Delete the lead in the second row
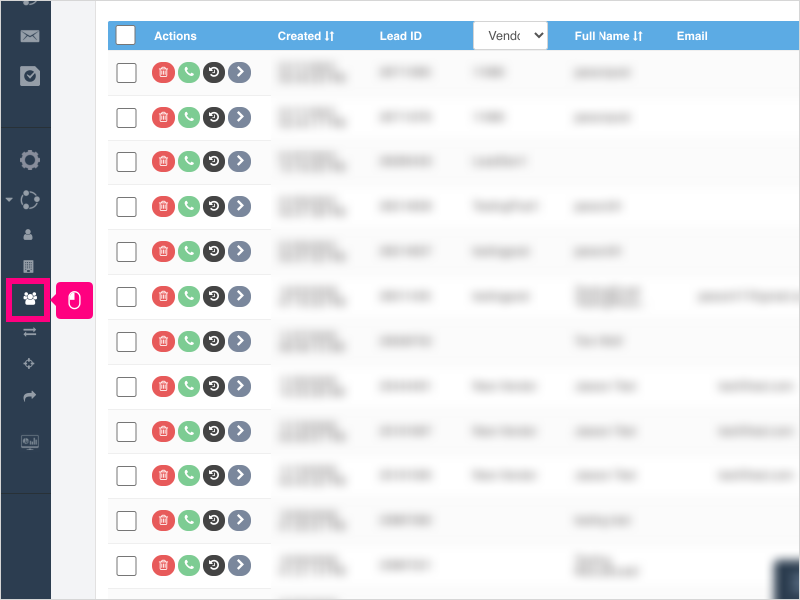The height and width of the screenshot is (600, 800). (163, 117)
